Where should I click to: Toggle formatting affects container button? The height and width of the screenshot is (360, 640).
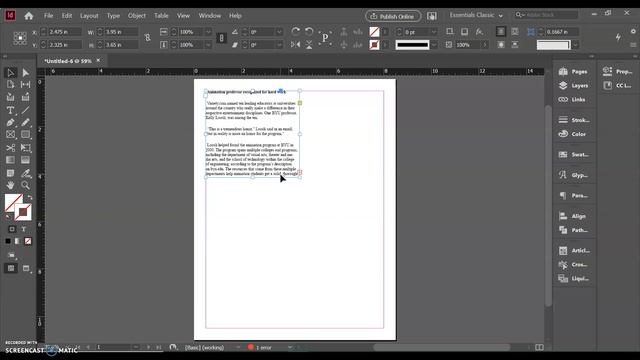(x=12, y=229)
